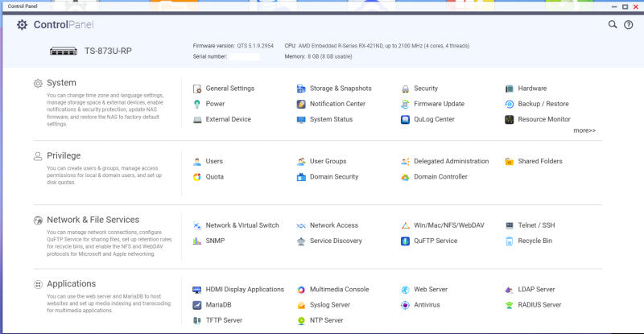Open RADIUS Server settings

pyautogui.click(x=533, y=305)
